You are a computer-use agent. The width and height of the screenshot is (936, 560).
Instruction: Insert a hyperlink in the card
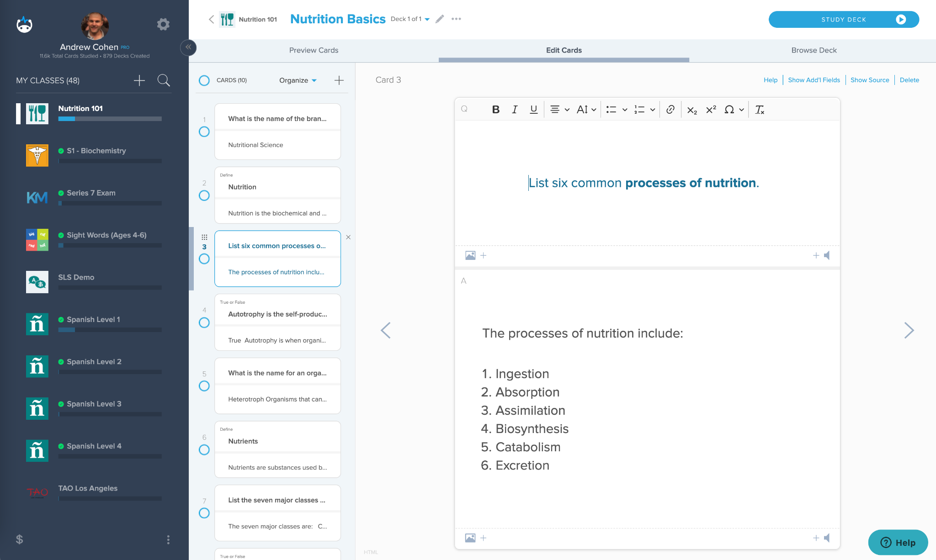click(670, 110)
